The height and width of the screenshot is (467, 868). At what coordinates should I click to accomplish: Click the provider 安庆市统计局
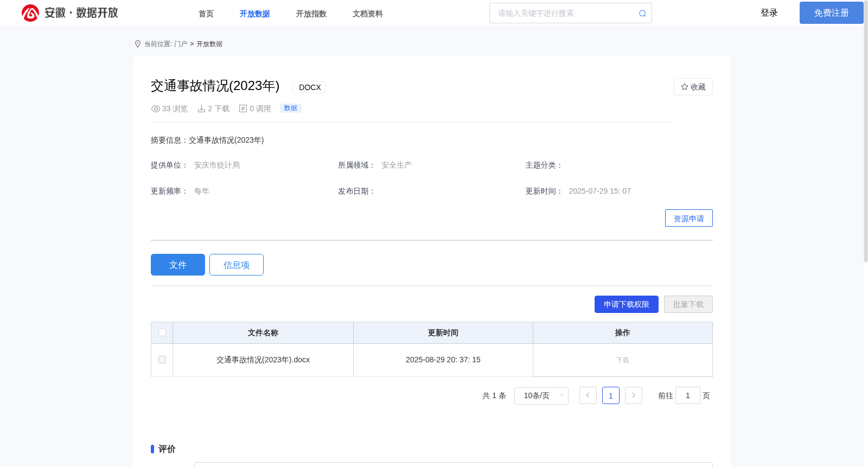point(217,165)
